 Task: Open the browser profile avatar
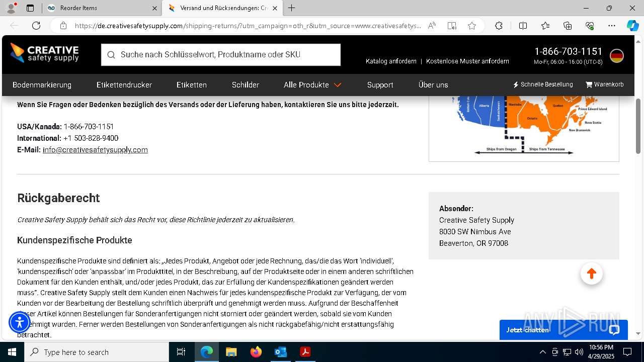(x=11, y=8)
